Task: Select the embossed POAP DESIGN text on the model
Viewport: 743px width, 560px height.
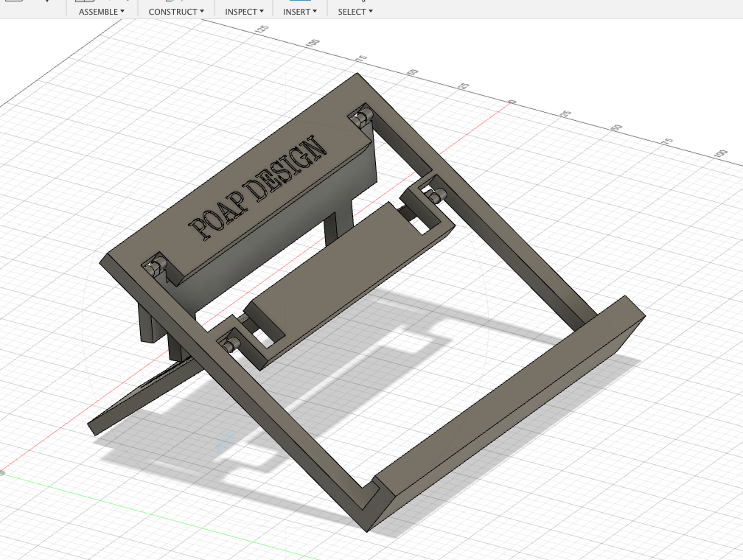Action: tap(258, 188)
